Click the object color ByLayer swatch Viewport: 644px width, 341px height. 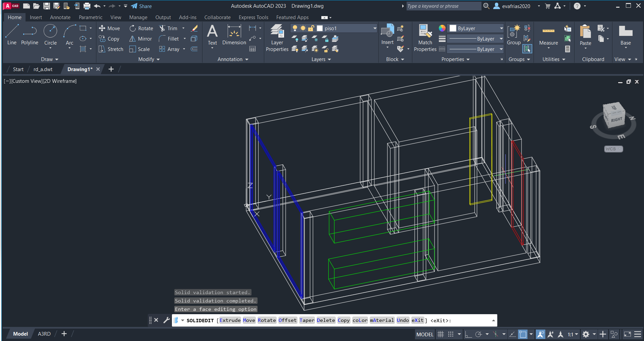453,29
